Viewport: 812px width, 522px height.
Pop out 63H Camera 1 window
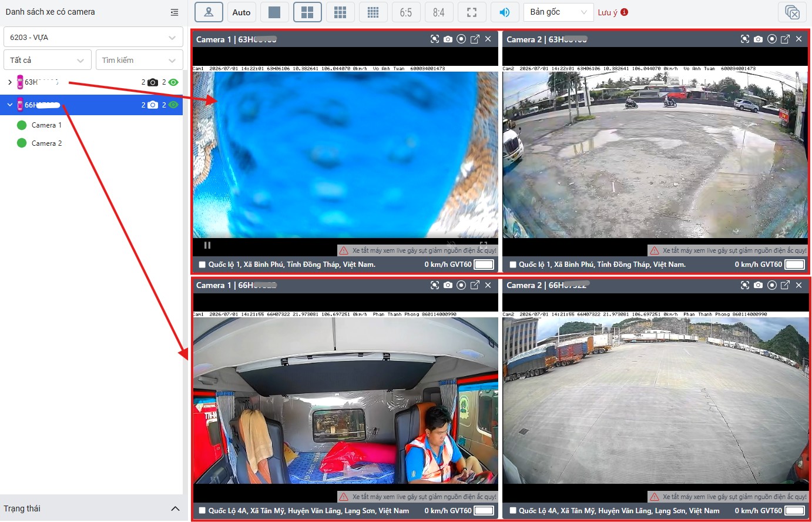(475, 39)
